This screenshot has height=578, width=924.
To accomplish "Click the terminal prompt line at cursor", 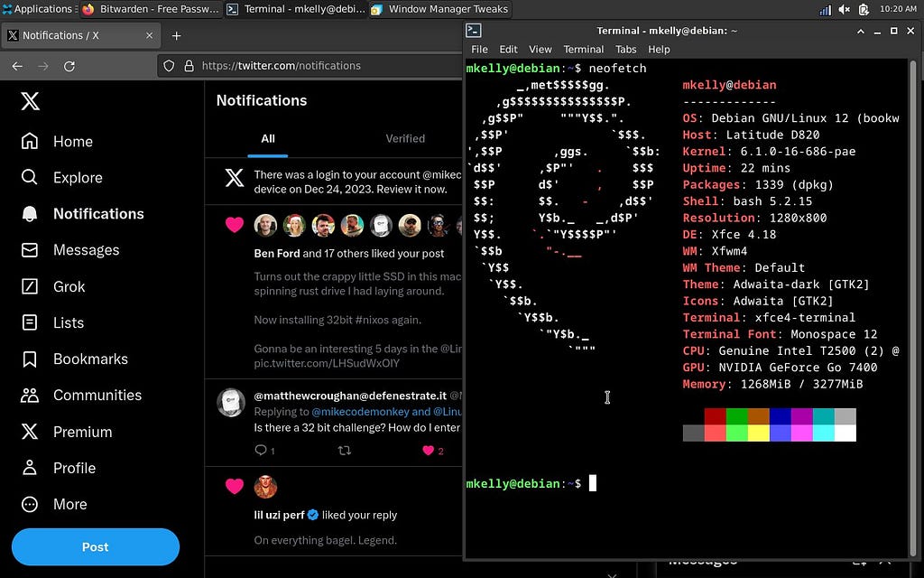I will click(x=592, y=484).
